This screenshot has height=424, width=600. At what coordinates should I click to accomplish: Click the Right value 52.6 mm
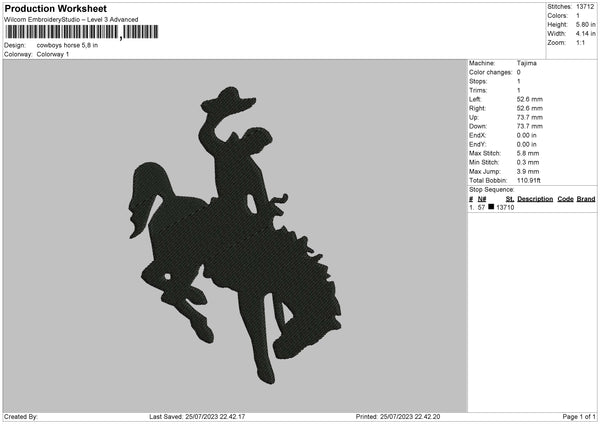click(x=530, y=108)
